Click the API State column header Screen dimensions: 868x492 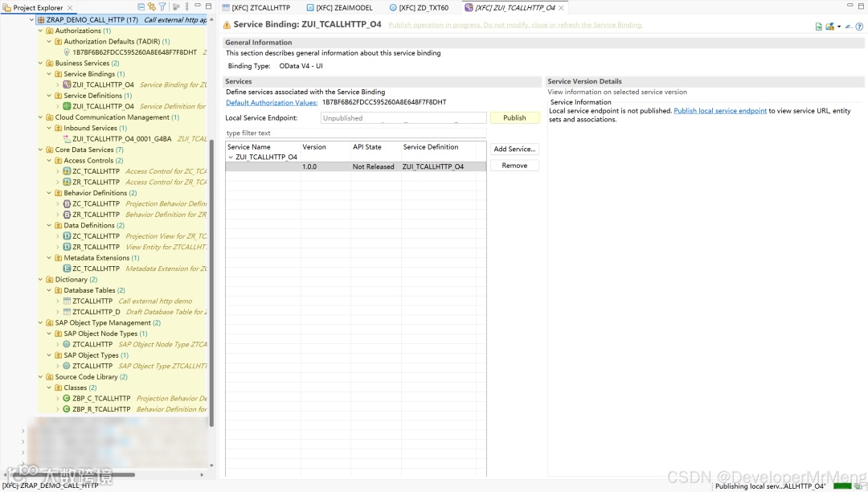pos(375,147)
